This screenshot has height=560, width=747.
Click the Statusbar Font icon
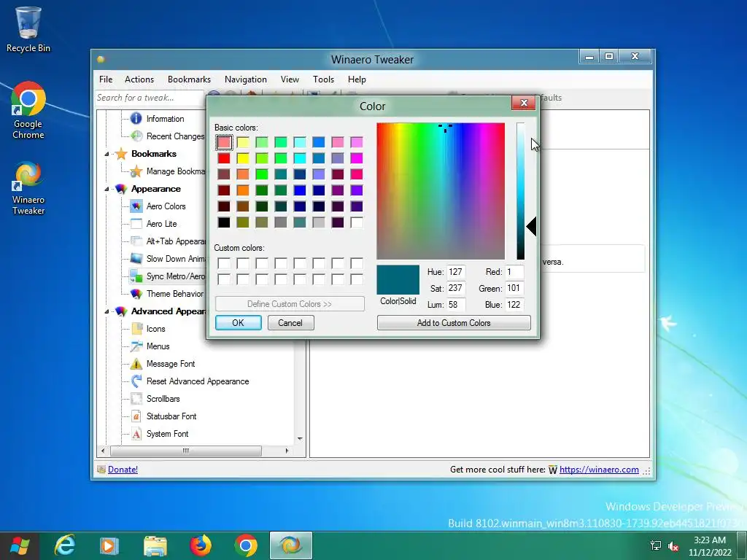136,416
